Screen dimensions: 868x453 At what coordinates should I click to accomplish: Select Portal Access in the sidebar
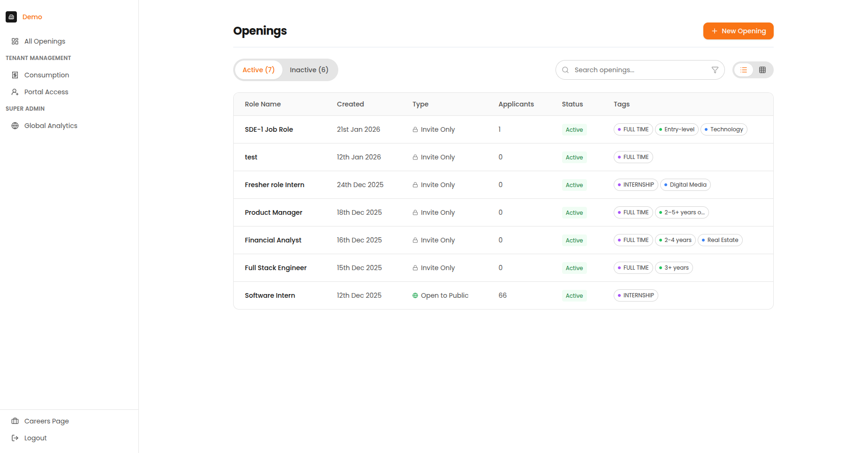(45, 91)
